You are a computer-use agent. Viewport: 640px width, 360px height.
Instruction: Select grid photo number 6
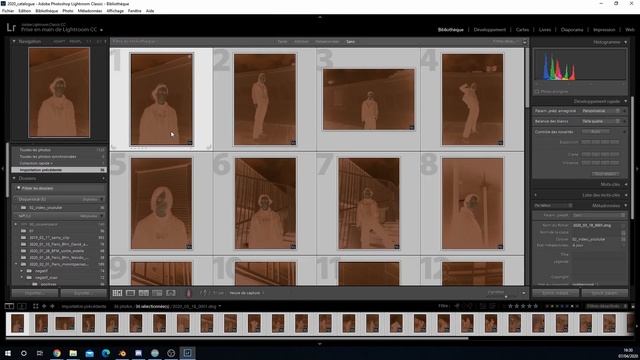pos(265,203)
